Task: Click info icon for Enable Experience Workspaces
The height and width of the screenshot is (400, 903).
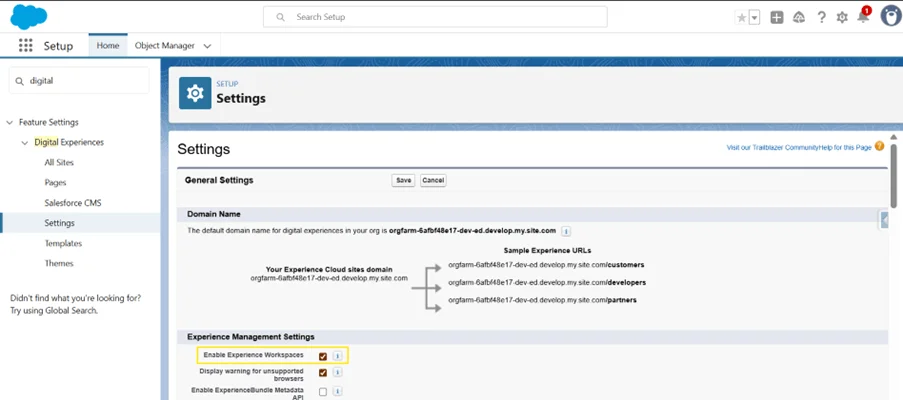Action: tap(337, 356)
